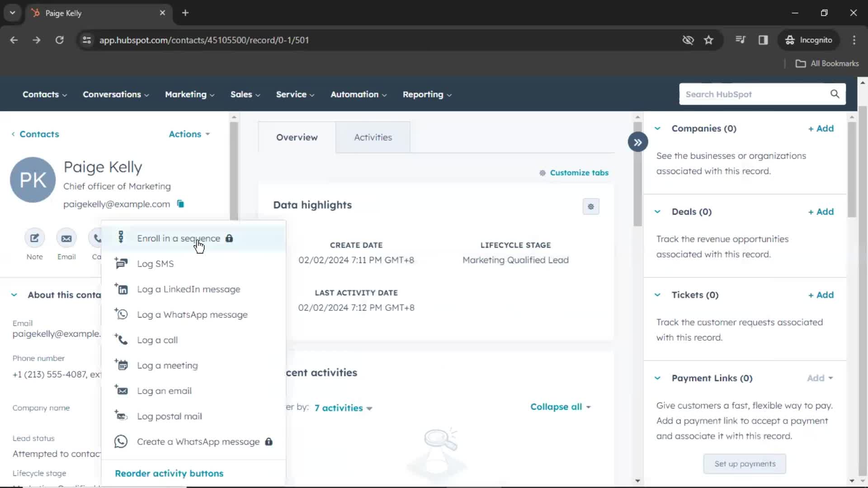Open the Conversations navigation menu
Viewport: 868px width, 488px height.
point(116,94)
